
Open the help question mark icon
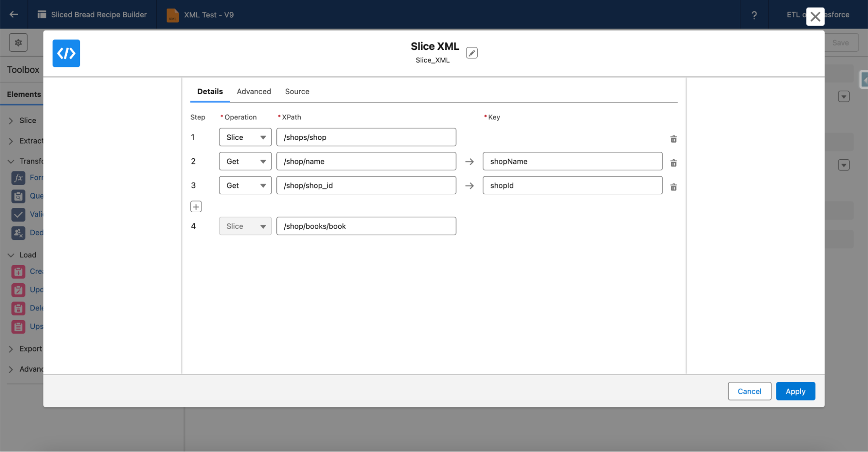tap(754, 14)
